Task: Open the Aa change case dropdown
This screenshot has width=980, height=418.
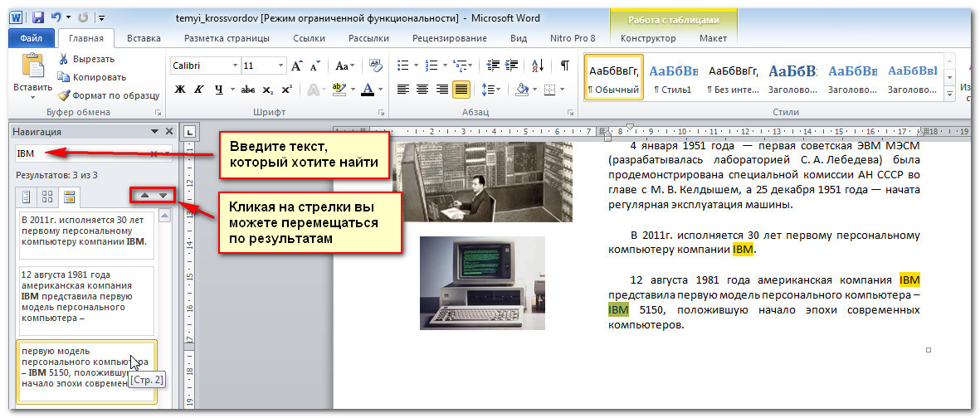Action: (x=344, y=66)
